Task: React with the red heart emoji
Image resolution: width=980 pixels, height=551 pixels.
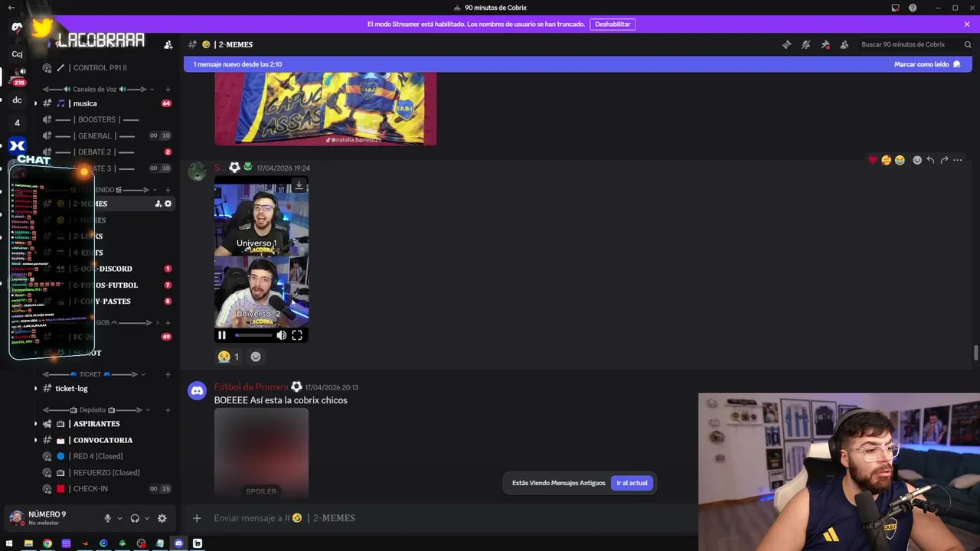Action: click(x=872, y=160)
